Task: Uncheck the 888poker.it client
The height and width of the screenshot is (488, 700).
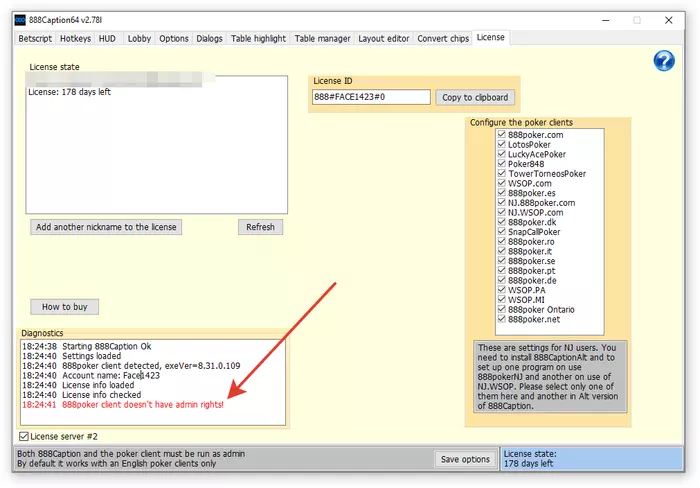Action: (501, 251)
